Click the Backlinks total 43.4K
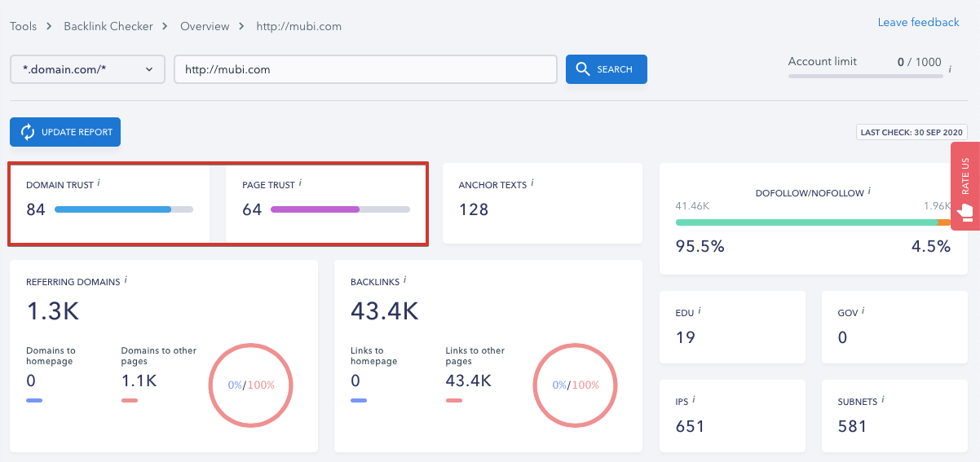 pos(385,311)
